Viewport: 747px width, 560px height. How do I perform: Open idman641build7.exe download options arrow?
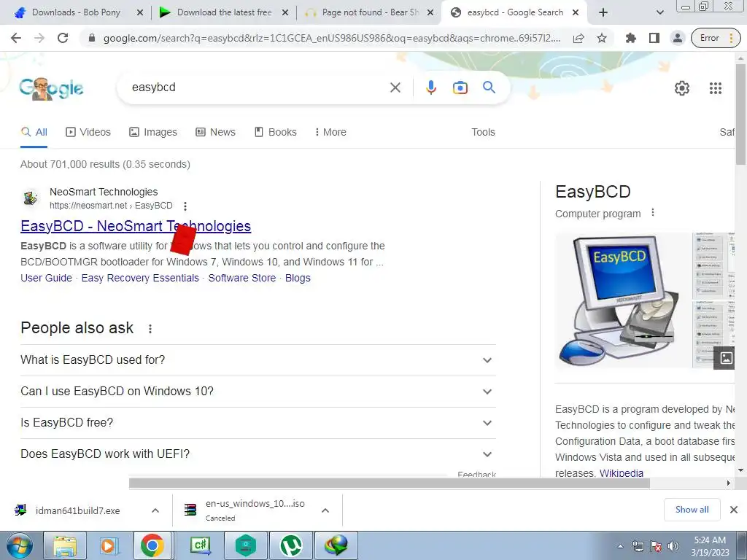tap(155, 510)
